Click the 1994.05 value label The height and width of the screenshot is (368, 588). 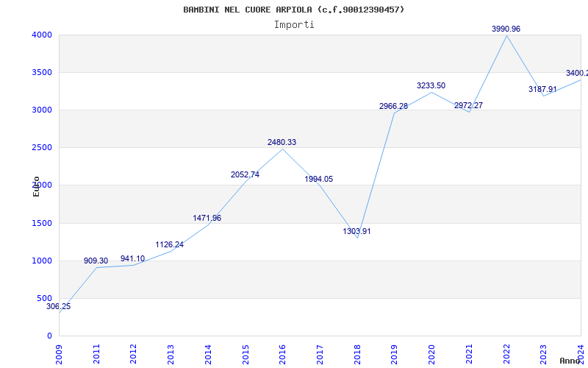[x=319, y=179]
